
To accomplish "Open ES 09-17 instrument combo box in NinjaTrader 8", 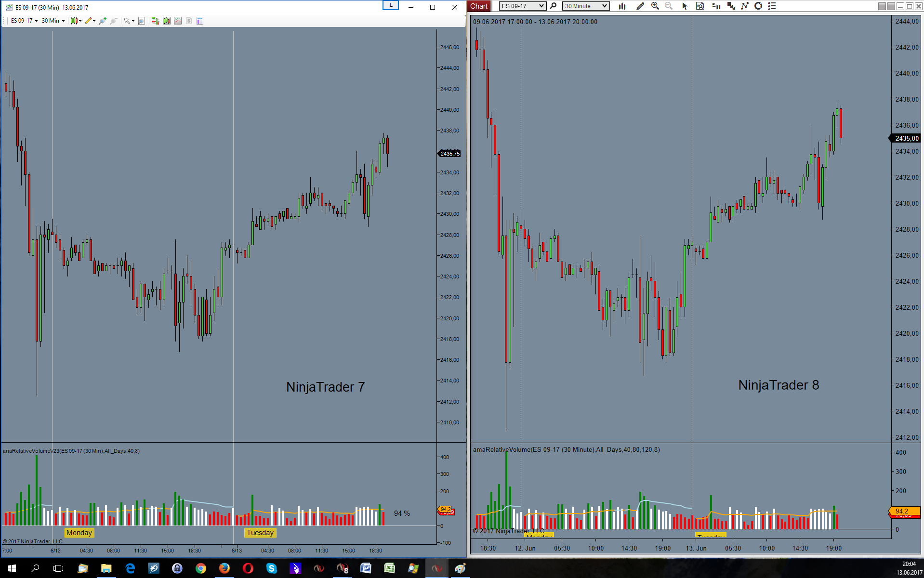I will click(x=522, y=6).
